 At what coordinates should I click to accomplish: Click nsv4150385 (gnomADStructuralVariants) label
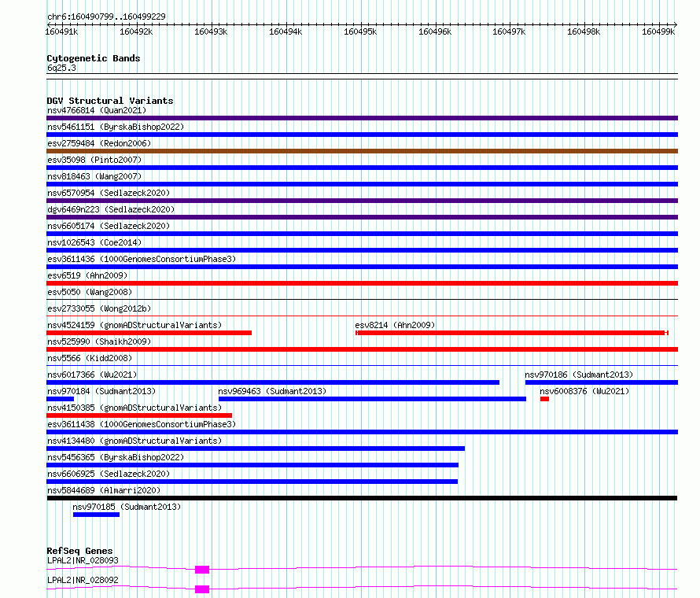click(134, 408)
